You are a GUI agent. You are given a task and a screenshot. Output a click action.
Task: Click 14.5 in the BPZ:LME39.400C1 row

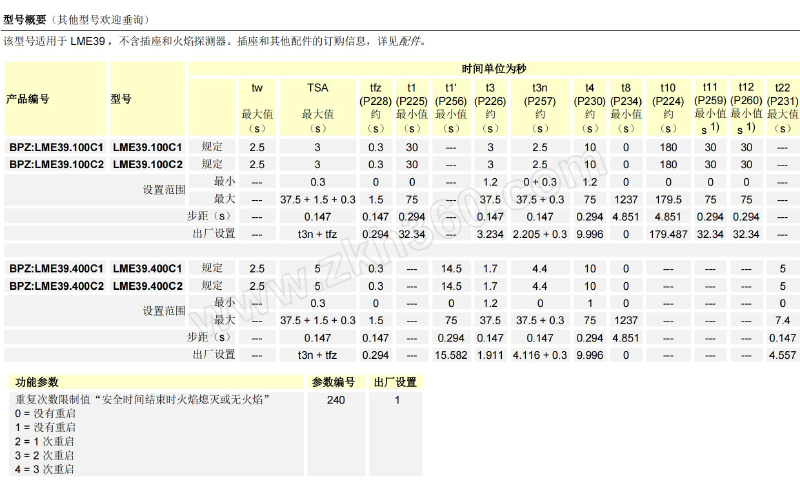pyautogui.click(x=451, y=269)
